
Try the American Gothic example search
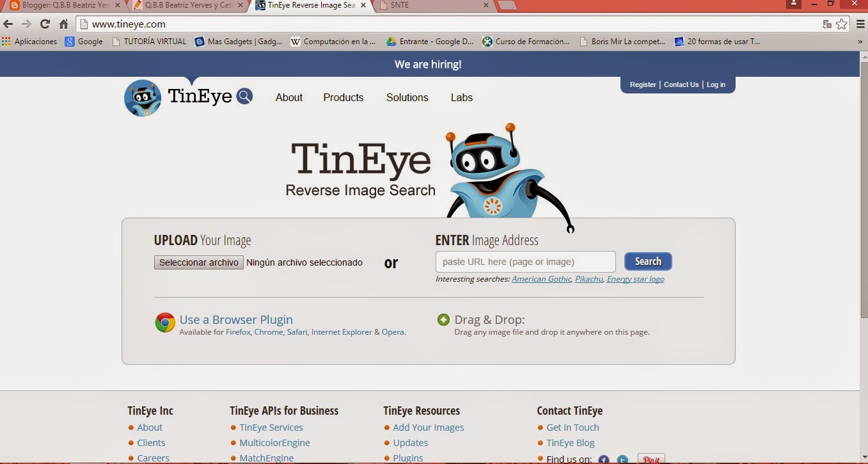click(x=541, y=279)
